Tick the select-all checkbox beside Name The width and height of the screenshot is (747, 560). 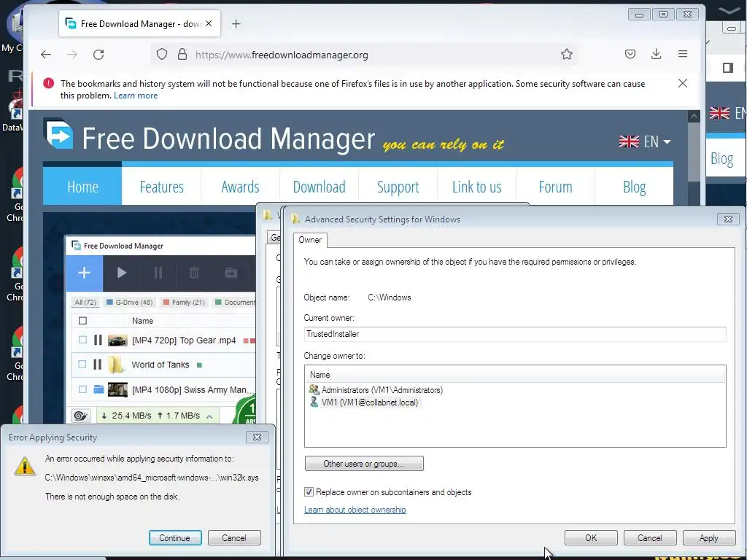pos(83,321)
